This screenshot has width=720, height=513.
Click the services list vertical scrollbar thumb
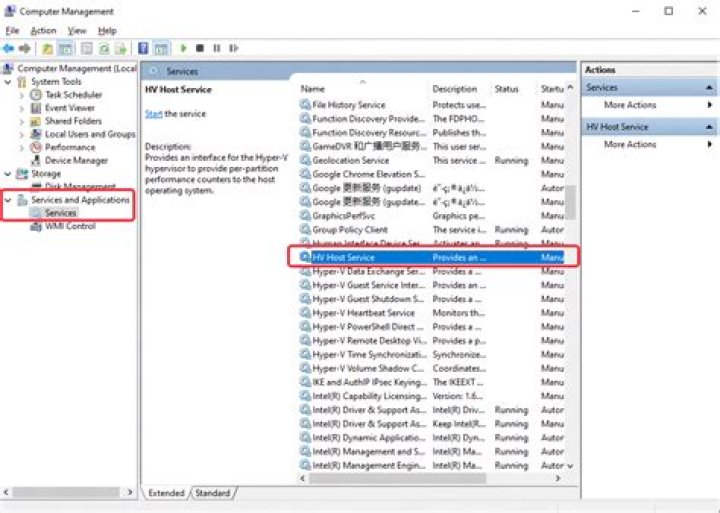coord(570,203)
